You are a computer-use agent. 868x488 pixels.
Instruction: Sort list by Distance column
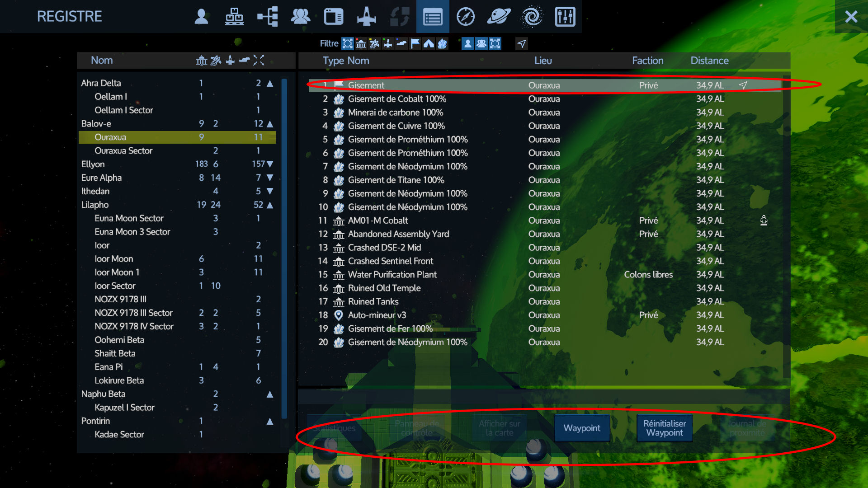click(x=709, y=61)
